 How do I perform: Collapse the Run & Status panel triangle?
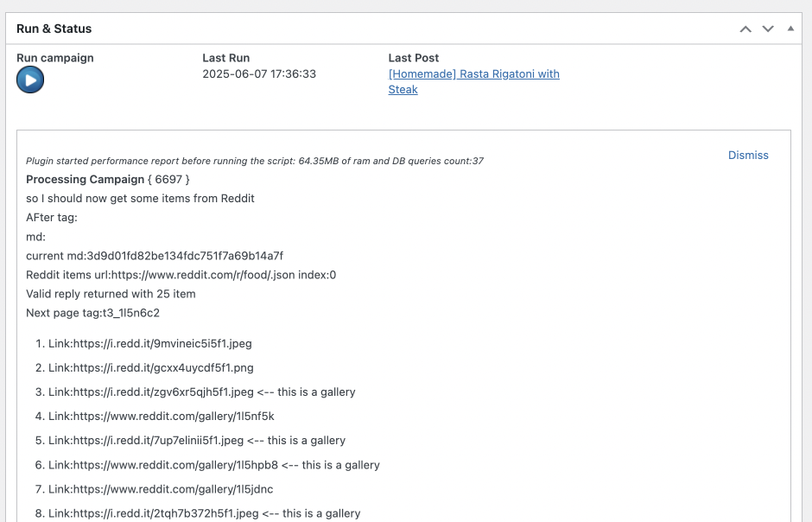790,29
